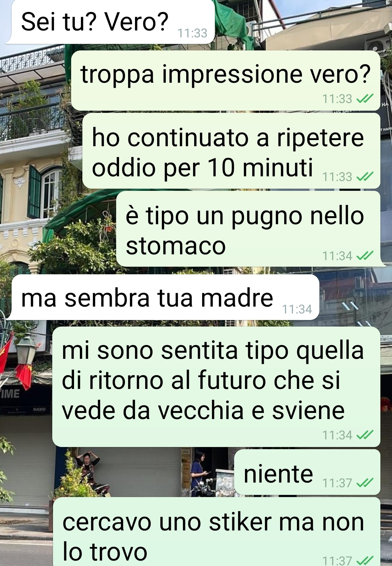Select the 'troppa impressione vero?' message

point(226,81)
